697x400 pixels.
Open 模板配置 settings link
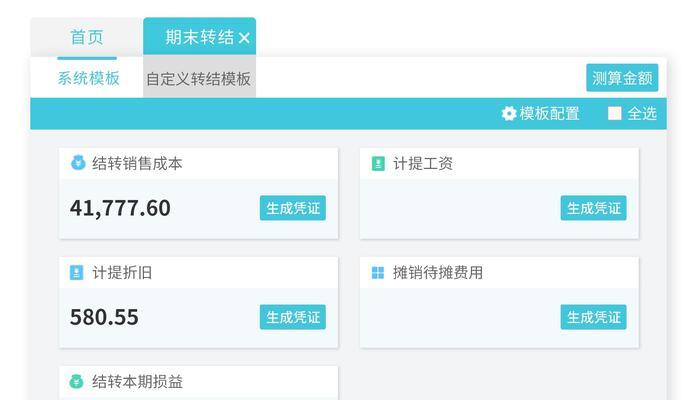[549, 114]
